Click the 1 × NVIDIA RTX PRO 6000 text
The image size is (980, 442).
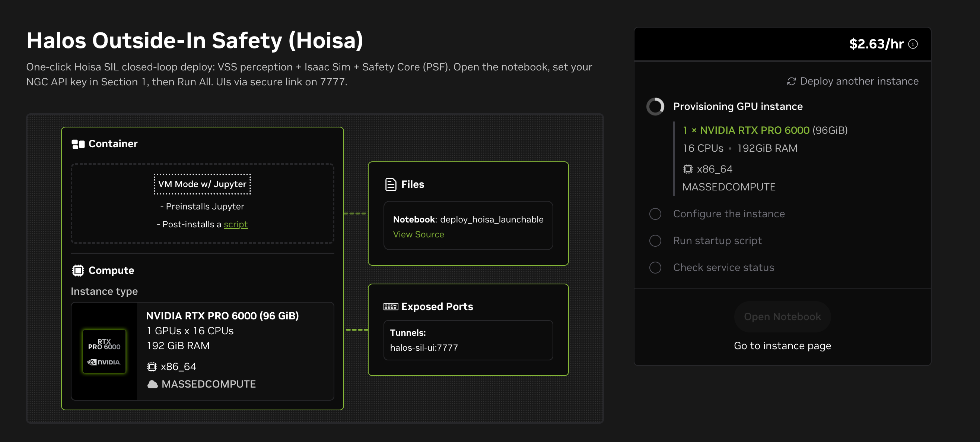pos(746,130)
